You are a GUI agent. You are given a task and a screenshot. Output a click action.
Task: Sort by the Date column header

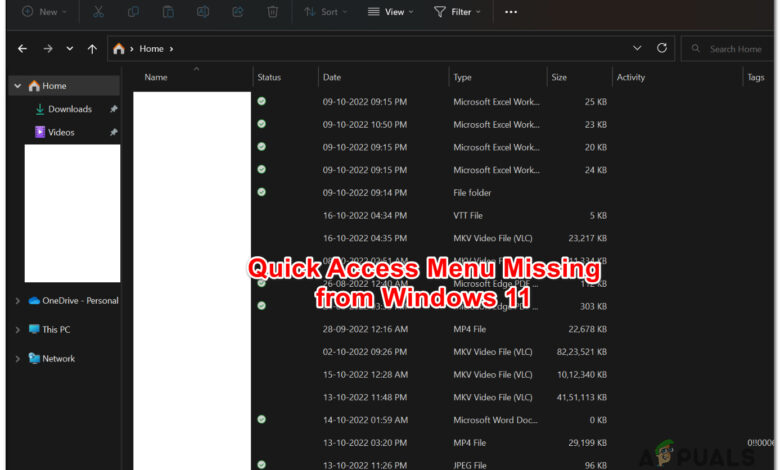click(x=332, y=77)
